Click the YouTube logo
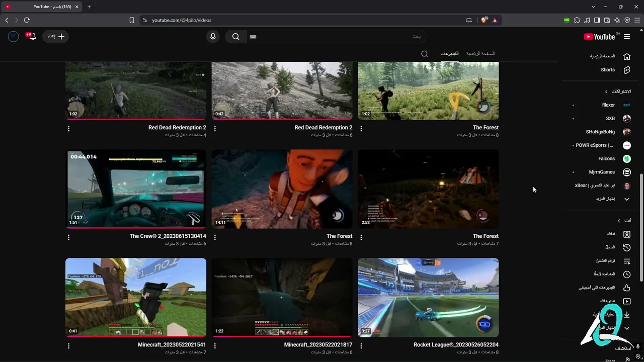The height and width of the screenshot is (362, 644). click(599, 37)
